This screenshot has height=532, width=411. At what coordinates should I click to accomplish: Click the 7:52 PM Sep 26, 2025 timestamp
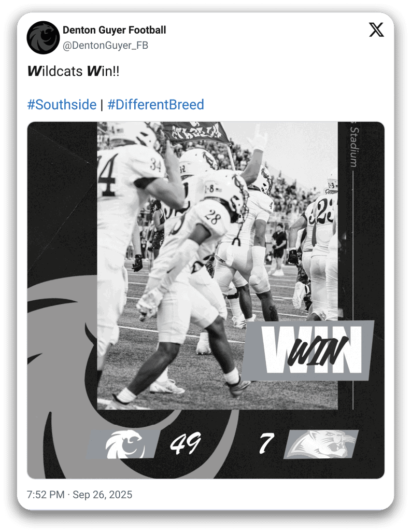(x=79, y=494)
